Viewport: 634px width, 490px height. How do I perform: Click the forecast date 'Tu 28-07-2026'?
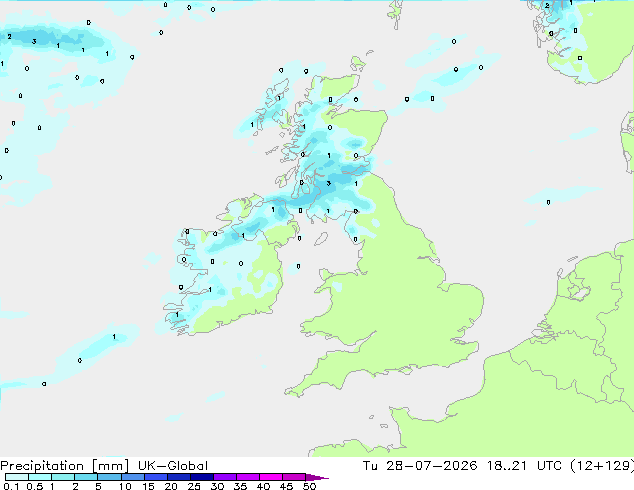(420, 466)
